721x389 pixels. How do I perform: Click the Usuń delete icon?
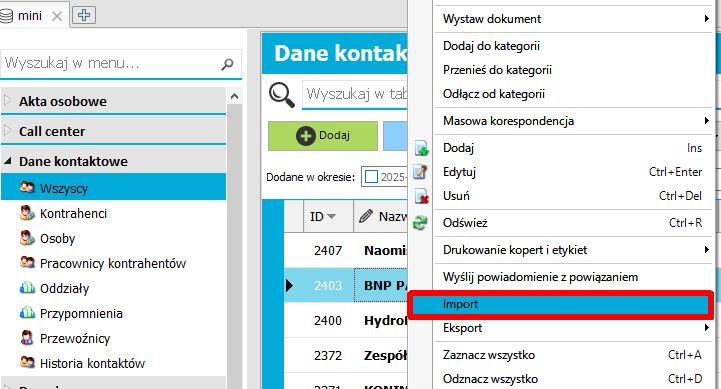(421, 196)
